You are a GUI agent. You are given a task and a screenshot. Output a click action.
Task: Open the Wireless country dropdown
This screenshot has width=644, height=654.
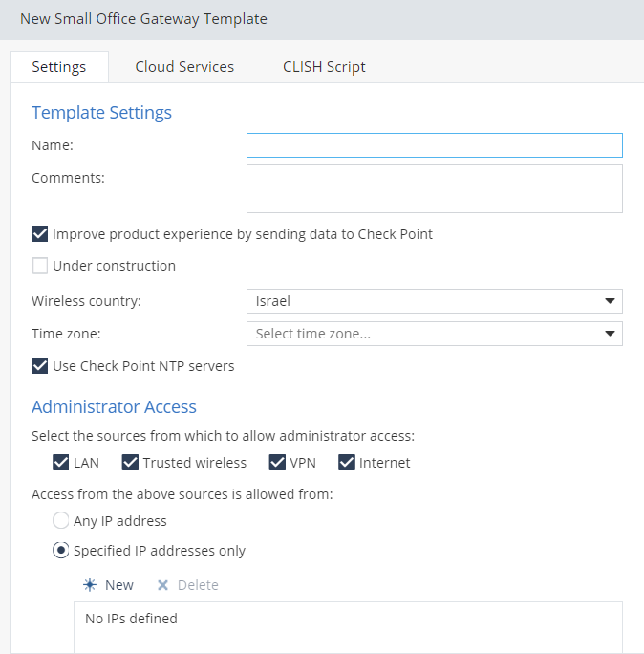pyautogui.click(x=435, y=301)
